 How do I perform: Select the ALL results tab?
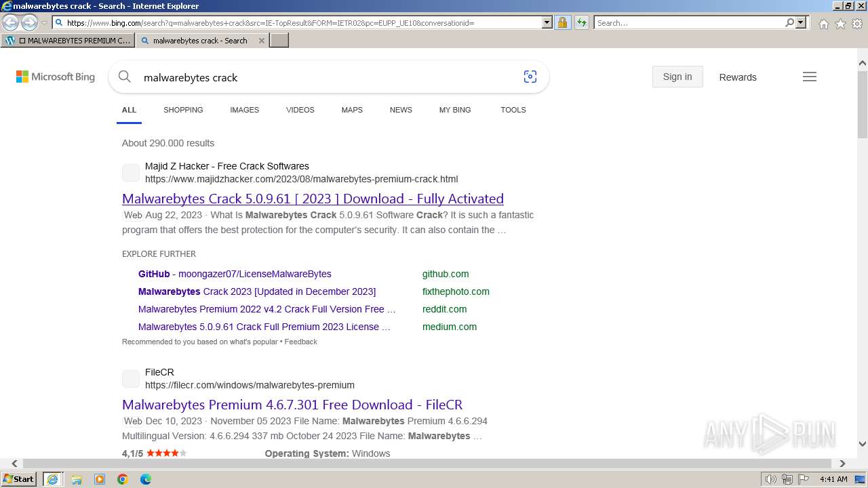[x=129, y=110]
